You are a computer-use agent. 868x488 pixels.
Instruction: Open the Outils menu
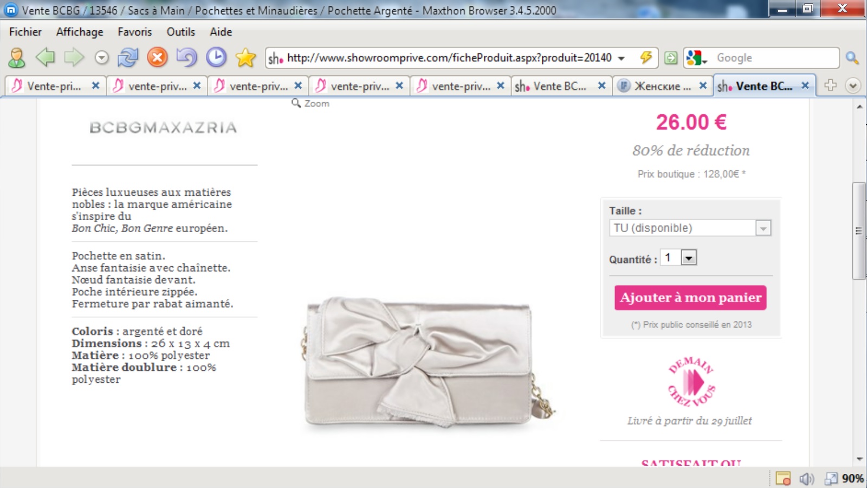181,32
